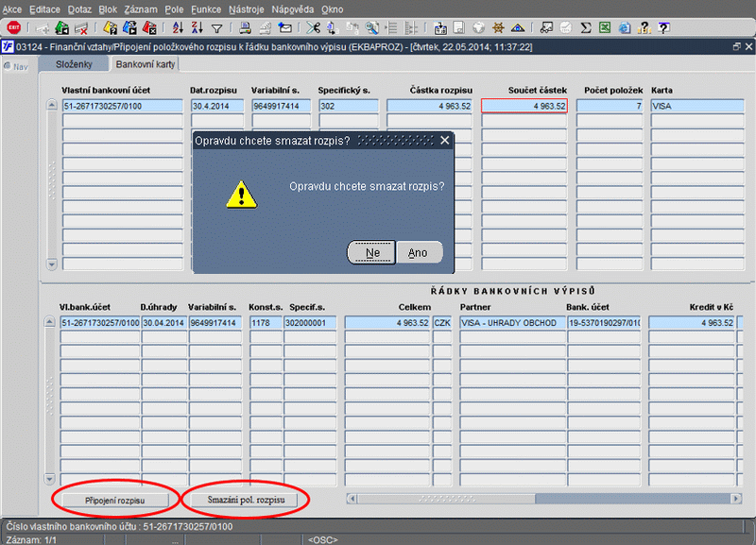Click left arrow of horizontal scrollbar

[352, 499]
